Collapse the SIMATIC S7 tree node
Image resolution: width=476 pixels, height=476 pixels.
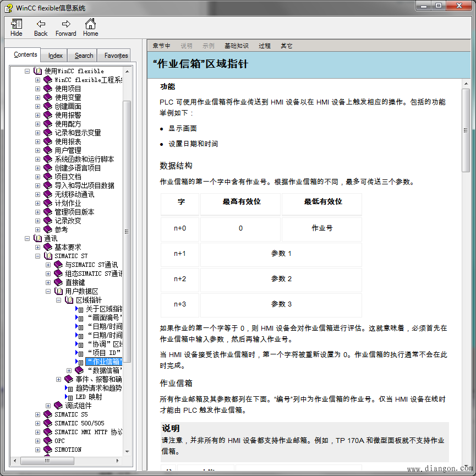click(38, 256)
